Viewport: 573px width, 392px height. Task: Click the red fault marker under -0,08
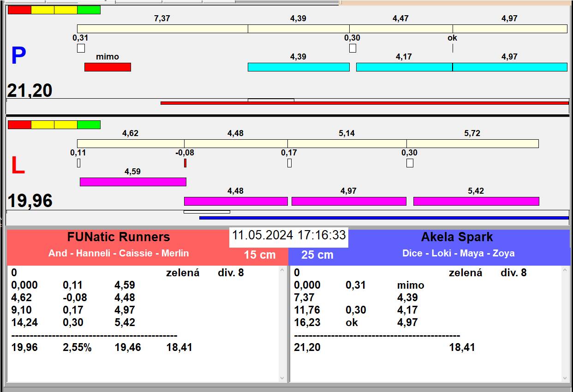[185, 163]
